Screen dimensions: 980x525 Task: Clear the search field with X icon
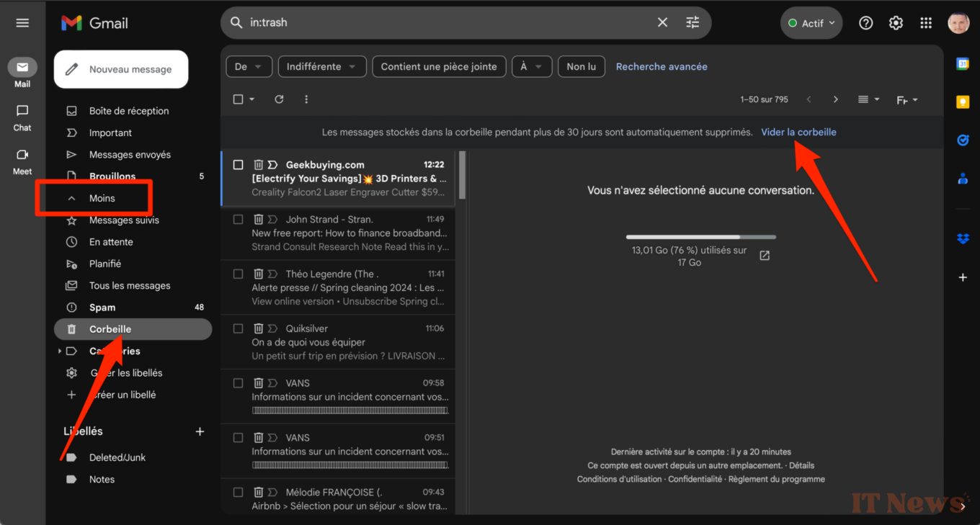662,22
